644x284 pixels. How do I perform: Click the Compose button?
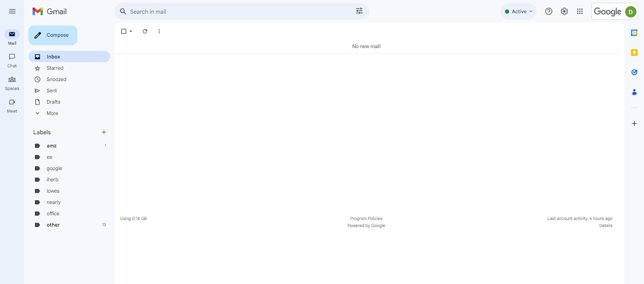tap(53, 35)
